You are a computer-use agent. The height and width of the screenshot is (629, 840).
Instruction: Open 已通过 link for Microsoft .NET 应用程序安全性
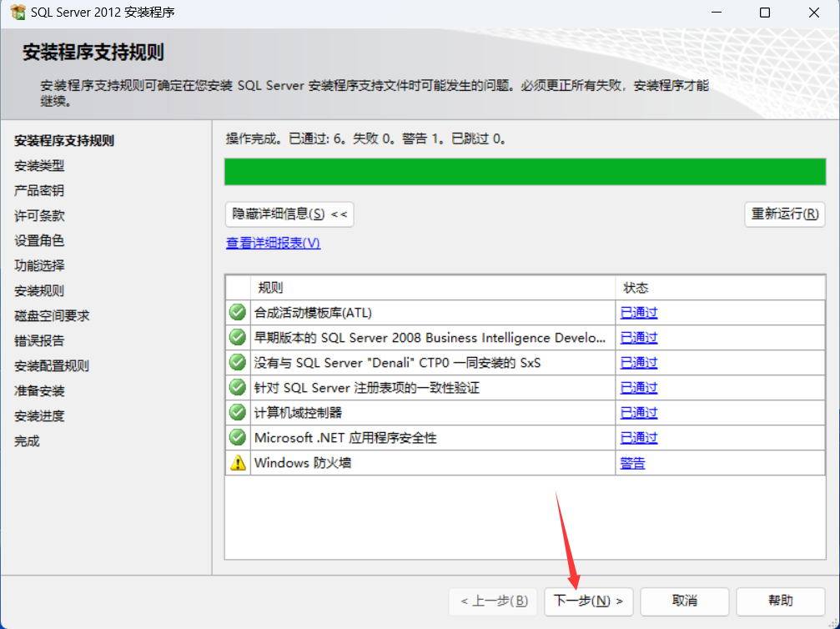(639, 438)
